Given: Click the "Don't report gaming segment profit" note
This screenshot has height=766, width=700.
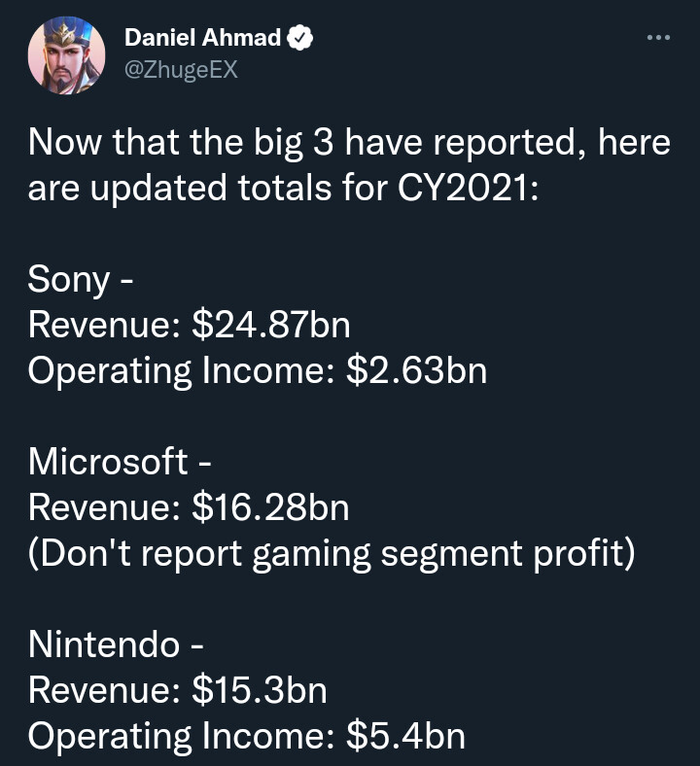Looking at the screenshot, I should pos(331,552).
